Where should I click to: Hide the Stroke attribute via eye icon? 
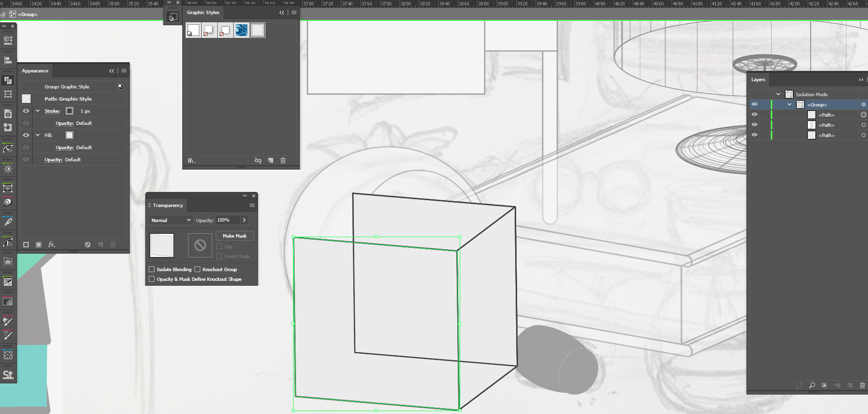point(26,111)
